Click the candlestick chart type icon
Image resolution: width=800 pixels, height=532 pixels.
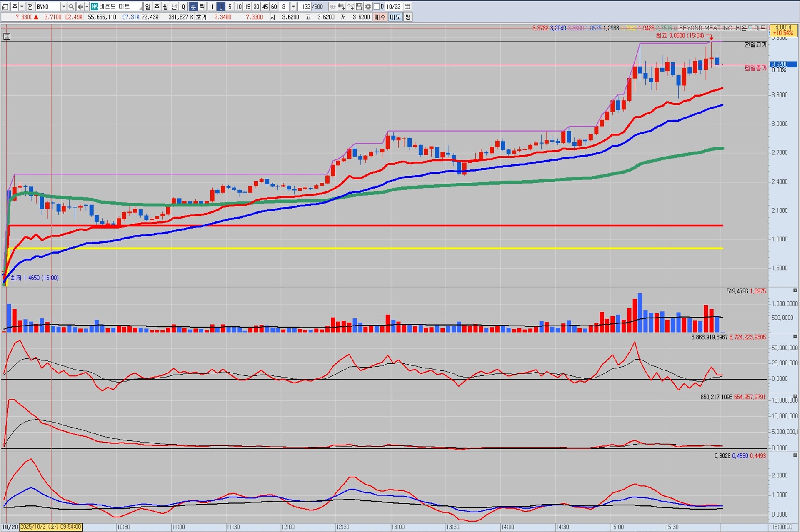[x=342, y=7]
